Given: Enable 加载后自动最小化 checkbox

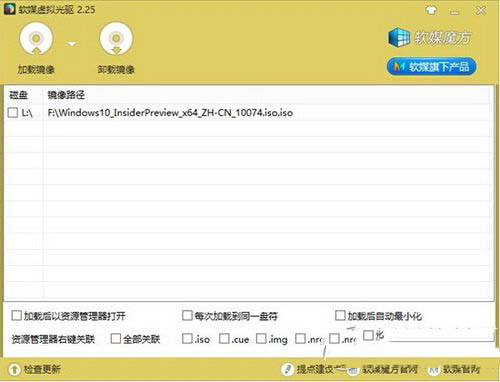Looking at the screenshot, I should coord(340,315).
